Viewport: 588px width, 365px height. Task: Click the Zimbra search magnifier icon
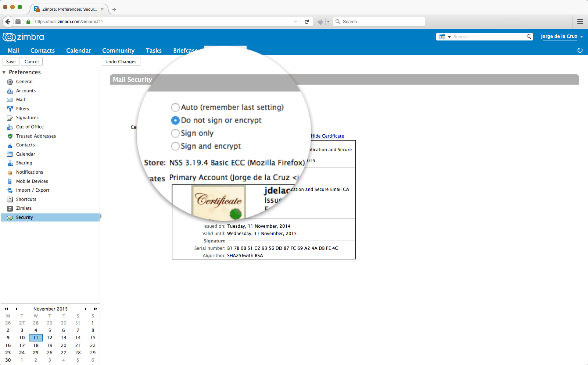529,36
